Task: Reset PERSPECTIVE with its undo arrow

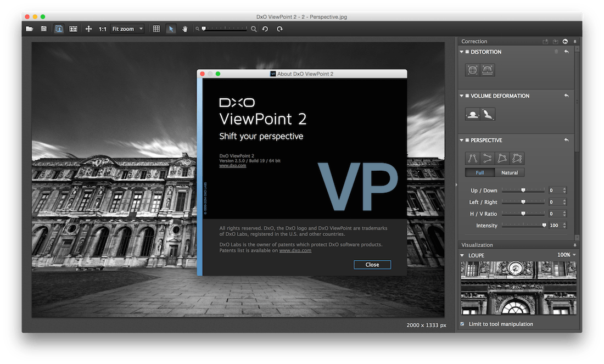Action: pos(566,140)
